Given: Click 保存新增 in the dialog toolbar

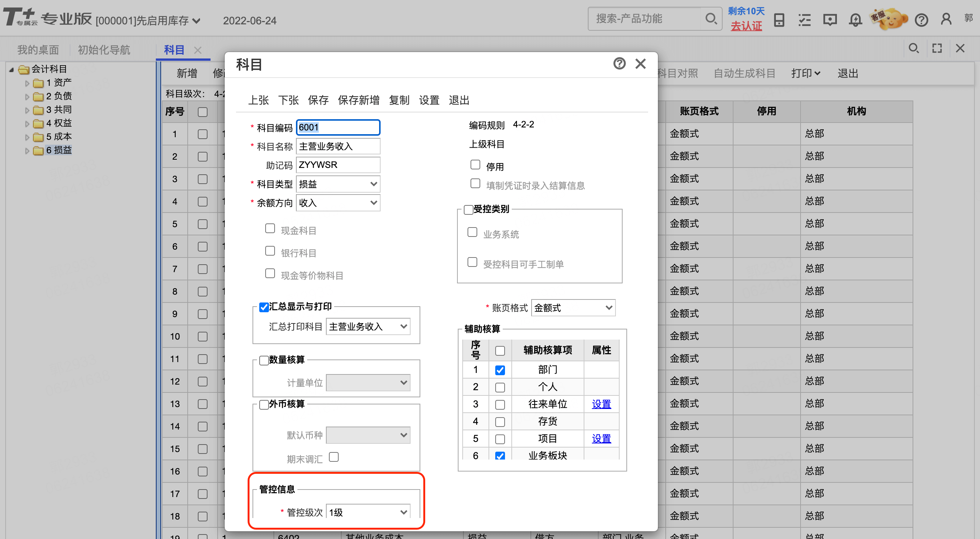Looking at the screenshot, I should (x=359, y=100).
